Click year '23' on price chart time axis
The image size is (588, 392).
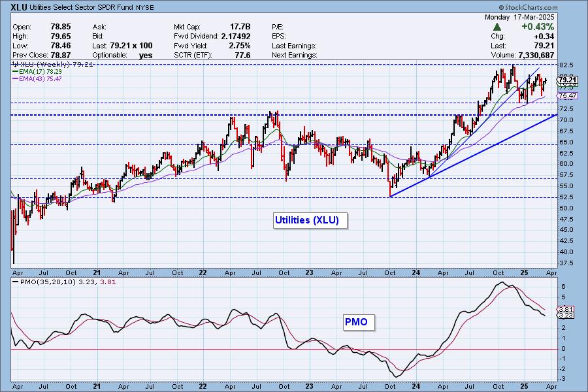pos(308,272)
